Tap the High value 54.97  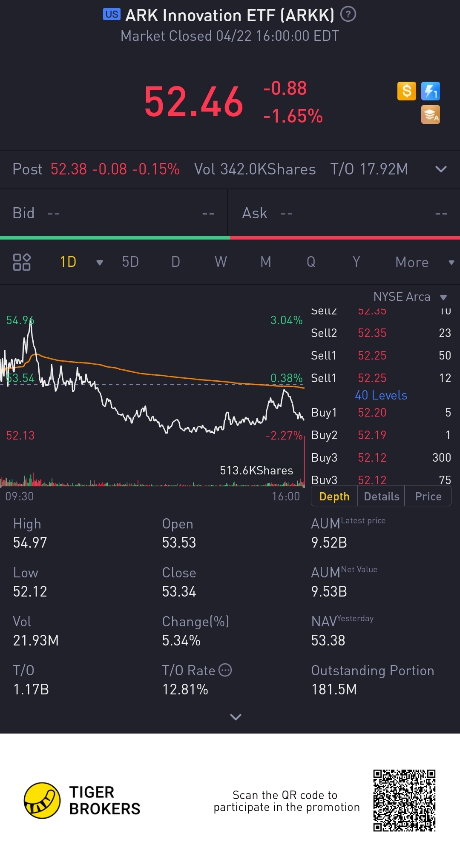[x=30, y=542]
